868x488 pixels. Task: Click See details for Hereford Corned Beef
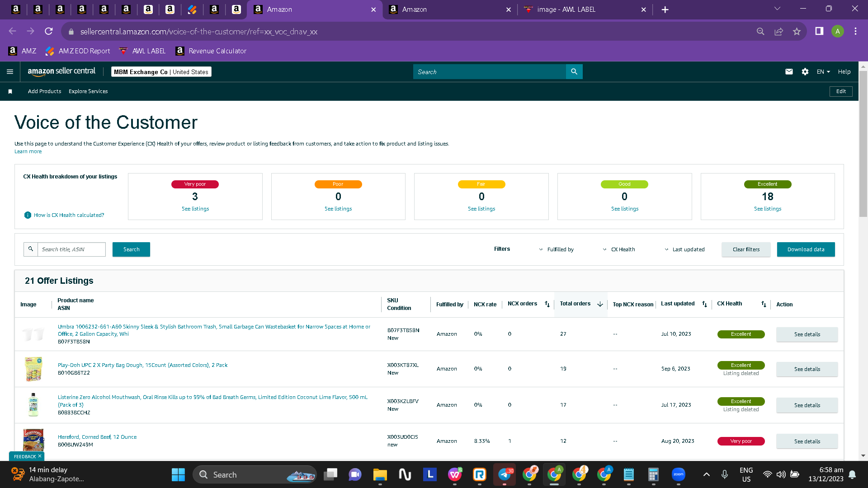click(807, 441)
